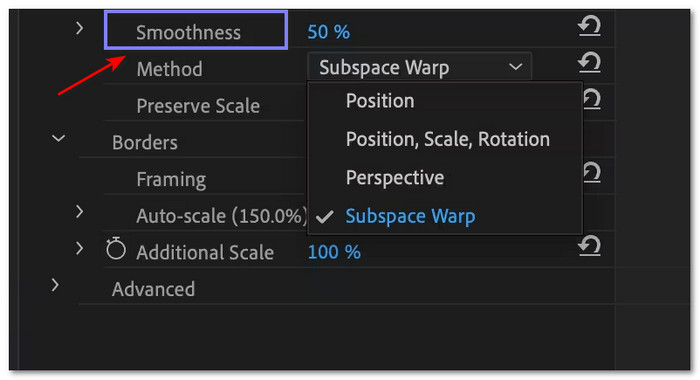
Task: Toggle the Additional Scale animation stopwatch
Action: click(x=116, y=248)
